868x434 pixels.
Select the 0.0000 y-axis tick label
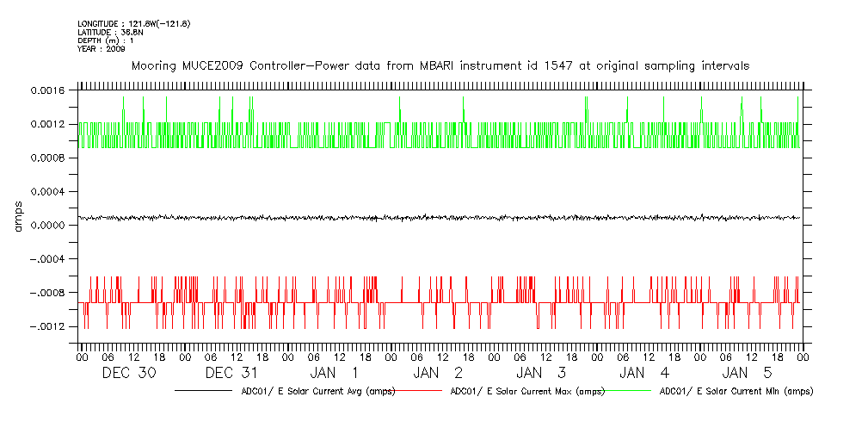coord(48,226)
